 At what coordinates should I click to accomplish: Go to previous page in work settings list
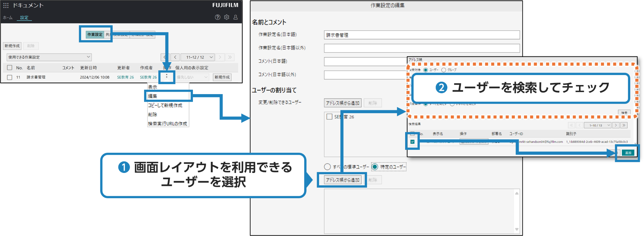(175, 57)
